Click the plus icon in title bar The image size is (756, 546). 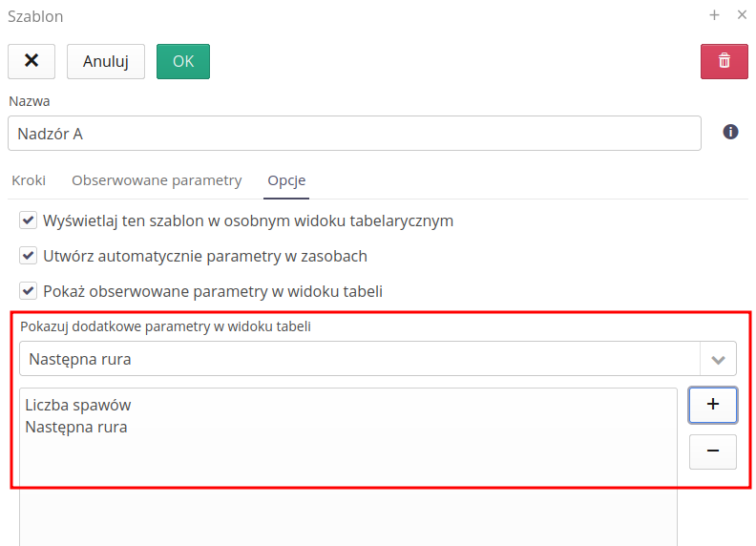pos(714,15)
